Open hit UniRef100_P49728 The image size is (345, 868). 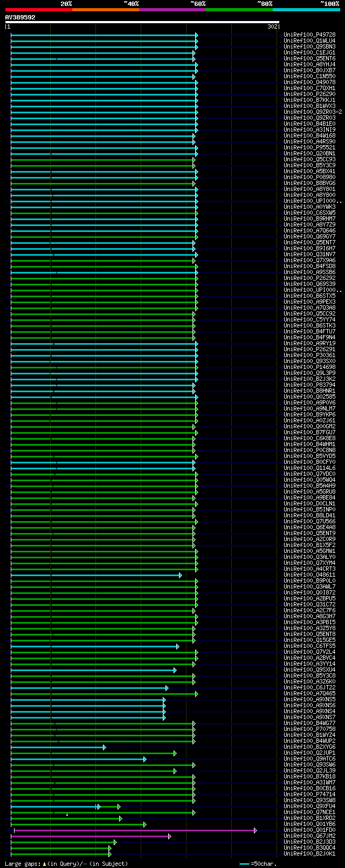click(309, 35)
